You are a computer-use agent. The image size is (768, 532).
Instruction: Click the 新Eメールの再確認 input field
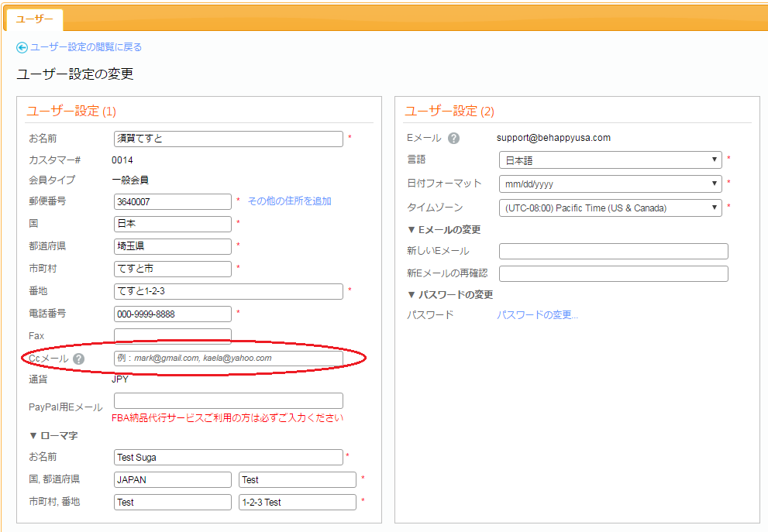[x=613, y=273]
